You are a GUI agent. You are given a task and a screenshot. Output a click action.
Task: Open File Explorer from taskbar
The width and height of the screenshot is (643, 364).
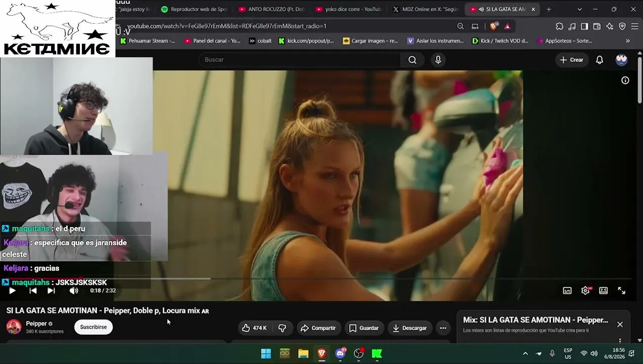303,354
